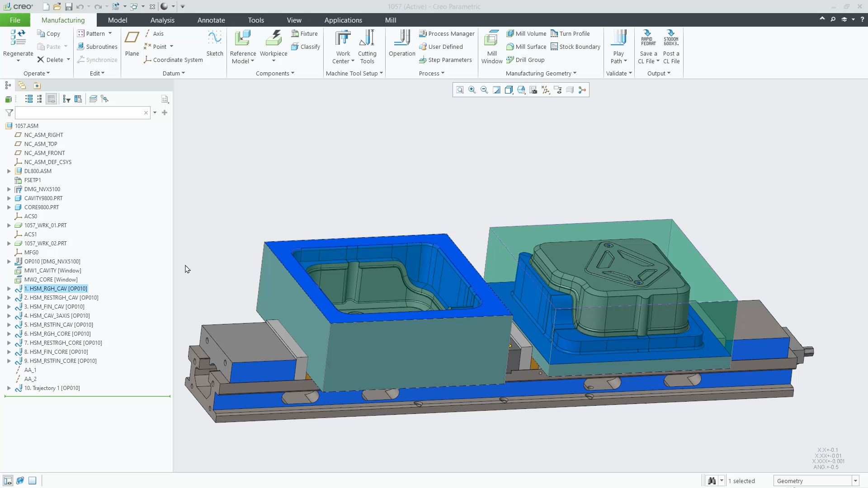
Task: Toggle datum display filters
Action: tap(545, 90)
